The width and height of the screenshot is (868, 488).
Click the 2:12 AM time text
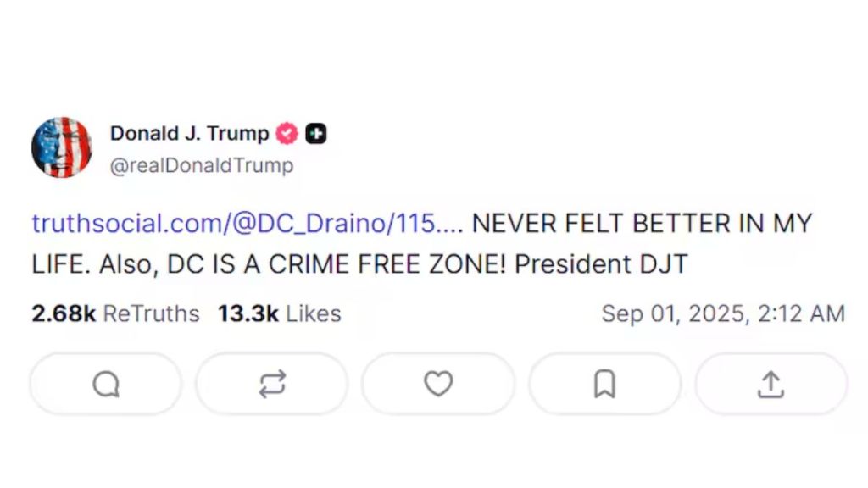coord(801,313)
